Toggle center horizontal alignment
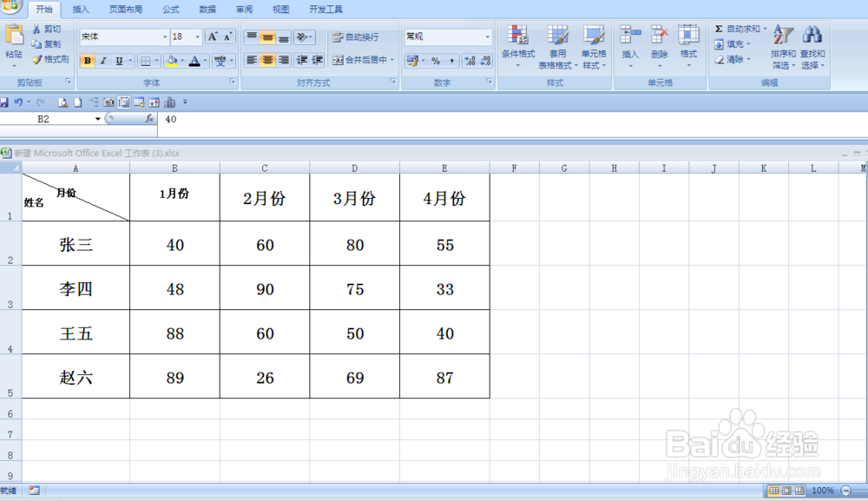Image resolution: width=868 pixels, height=501 pixels. 267,60
